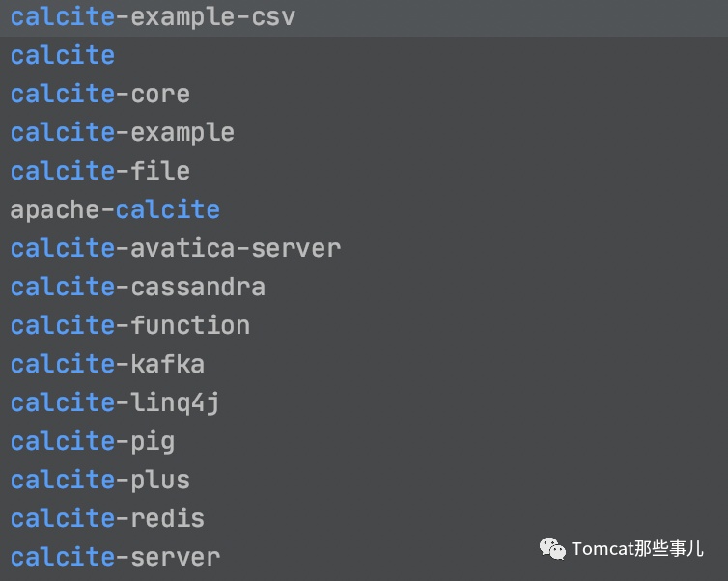Choose calcite-file in the popup list
The image size is (728, 581).
(100, 172)
